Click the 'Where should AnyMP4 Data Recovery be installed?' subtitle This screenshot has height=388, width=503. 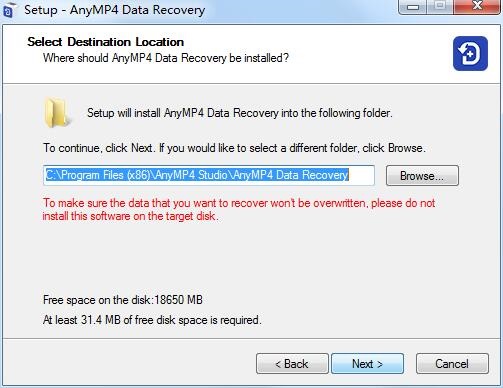pos(166,58)
